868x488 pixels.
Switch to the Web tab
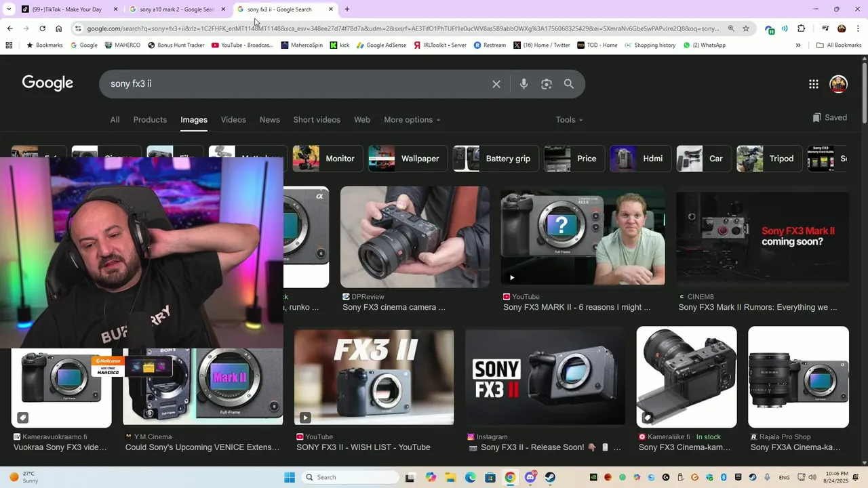tap(362, 120)
